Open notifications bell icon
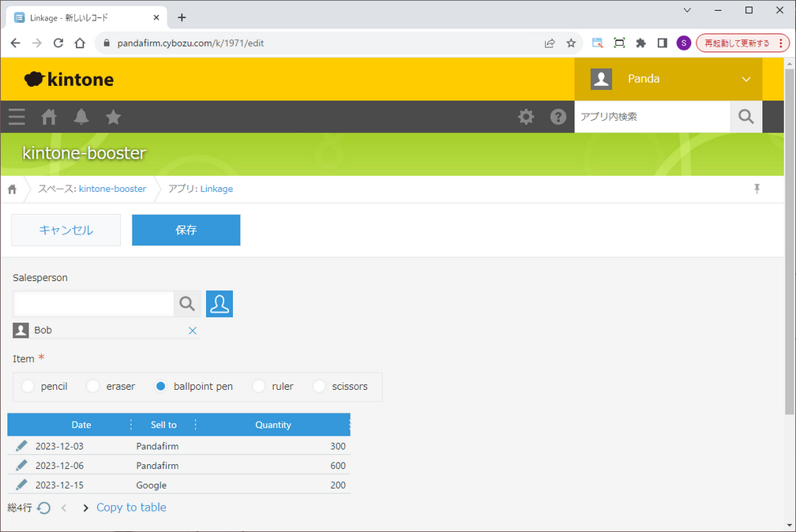This screenshot has height=532, width=796. pyautogui.click(x=81, y=117)
